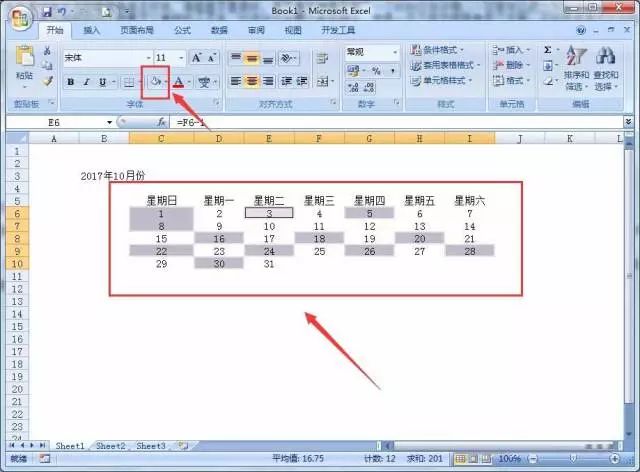The image size is (640, 472).
Task: Undo the last action
Action: (62, 12)
